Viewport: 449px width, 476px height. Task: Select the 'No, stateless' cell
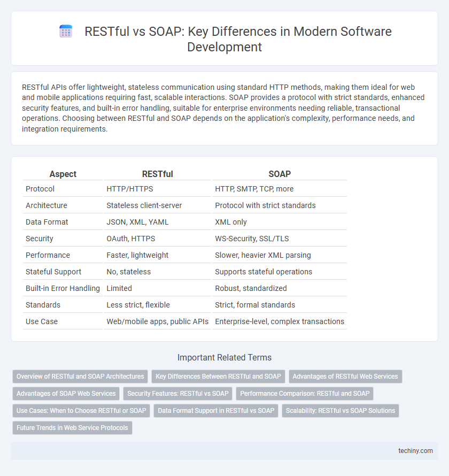(x=158, y=272)
